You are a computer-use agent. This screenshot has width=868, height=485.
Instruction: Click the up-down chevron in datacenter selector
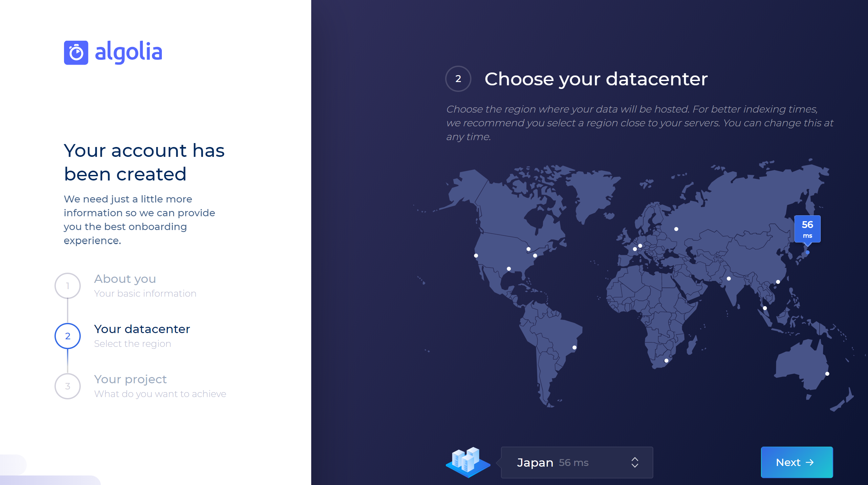(635, 462)
